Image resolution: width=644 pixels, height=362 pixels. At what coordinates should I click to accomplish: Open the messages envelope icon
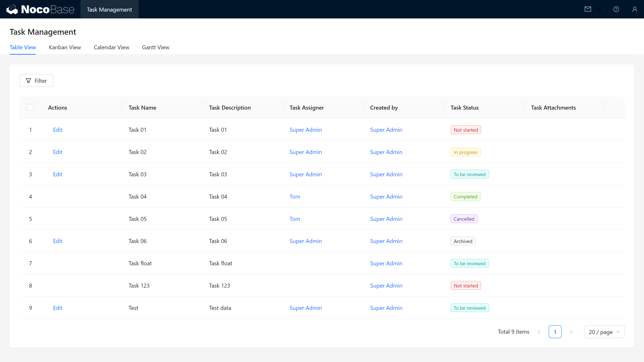[588, 9]
